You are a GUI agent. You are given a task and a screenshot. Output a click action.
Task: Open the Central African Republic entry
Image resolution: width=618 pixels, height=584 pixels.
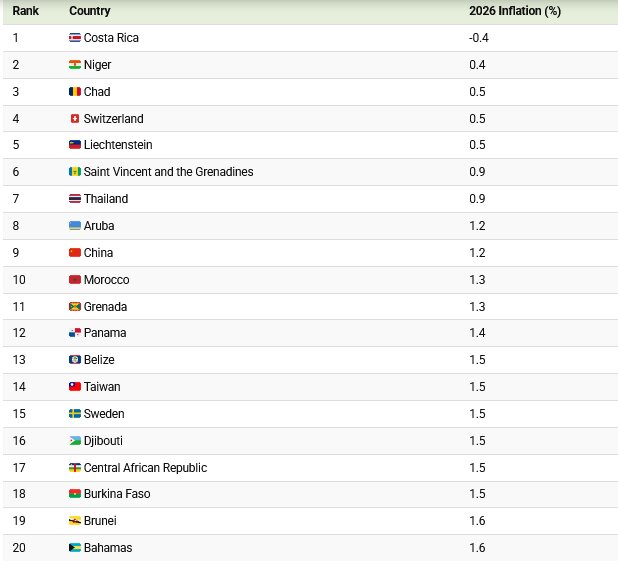point(145,468)
